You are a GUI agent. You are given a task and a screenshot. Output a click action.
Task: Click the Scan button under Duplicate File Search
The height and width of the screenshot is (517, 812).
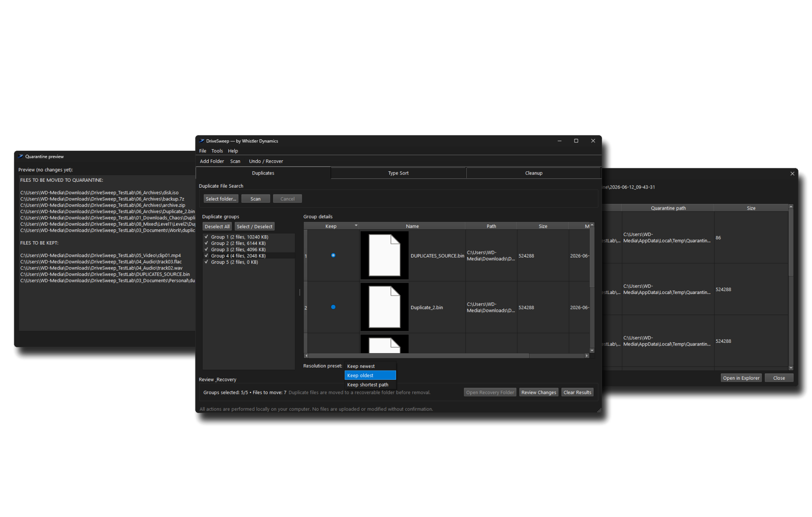(x=255, y=199)
